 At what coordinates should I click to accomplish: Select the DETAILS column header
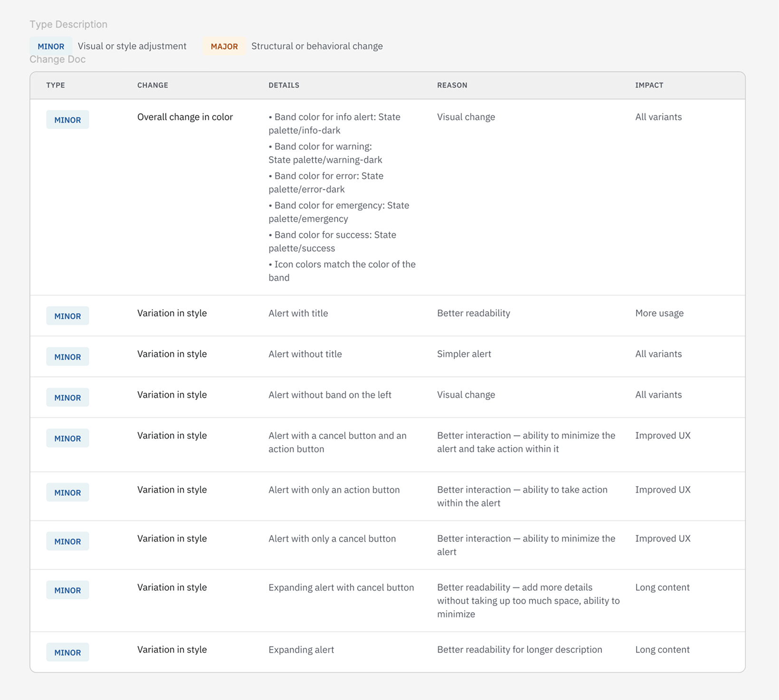click(x=284, y=85)
